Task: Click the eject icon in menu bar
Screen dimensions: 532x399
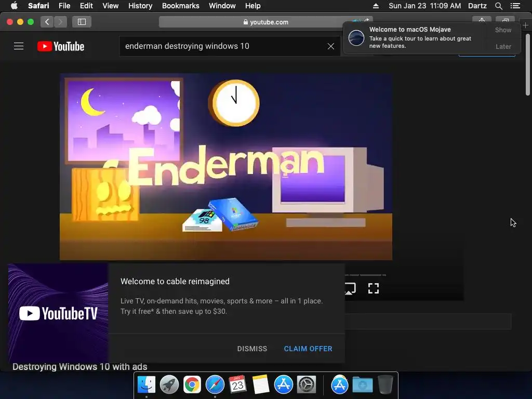Action: 376,6
